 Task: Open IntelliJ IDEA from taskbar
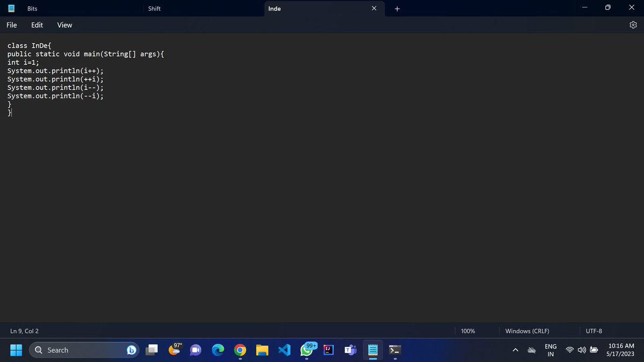(x=328, y=350)
